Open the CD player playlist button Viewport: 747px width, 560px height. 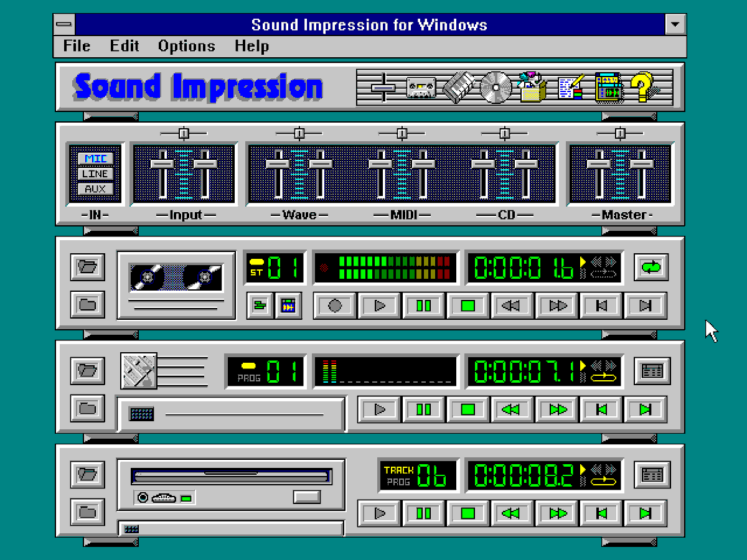(652, 475)
